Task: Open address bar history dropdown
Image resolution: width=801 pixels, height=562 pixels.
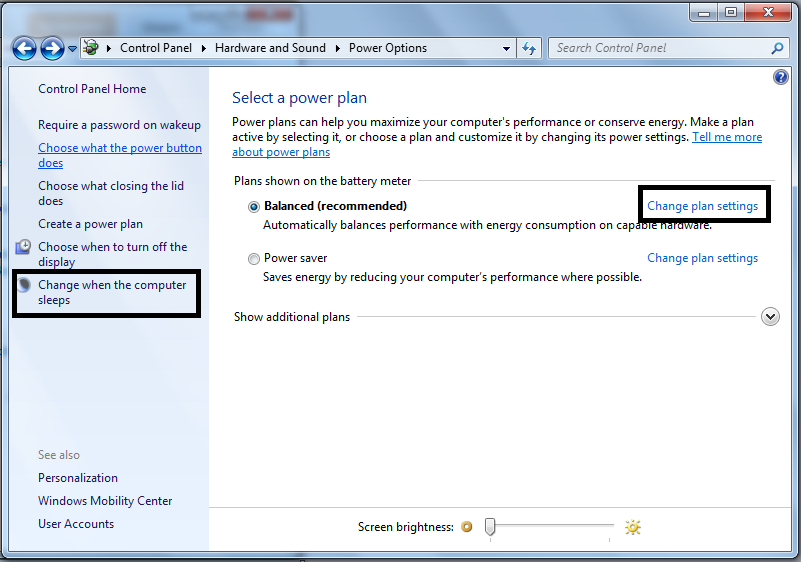Action: [x=506, y=49]
